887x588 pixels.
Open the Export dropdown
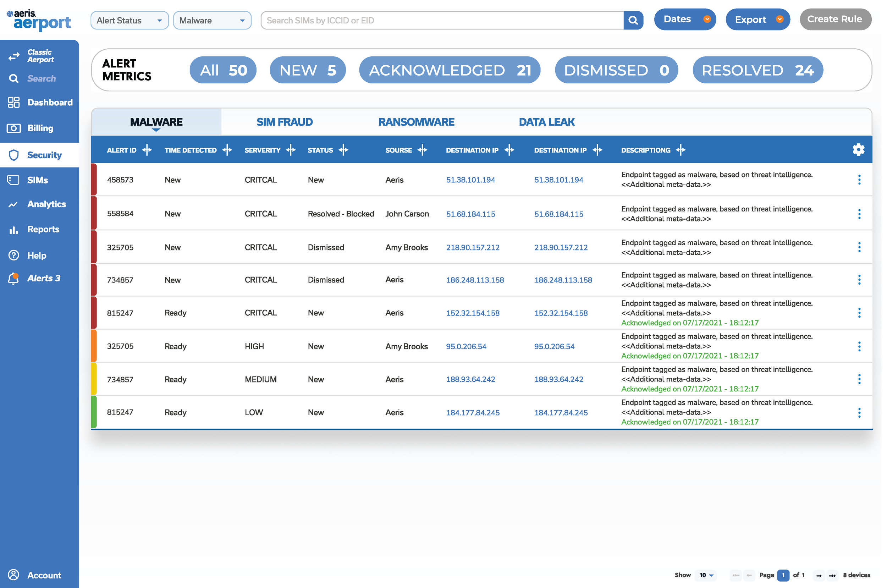pyautogui.click(x=757, y=19)
